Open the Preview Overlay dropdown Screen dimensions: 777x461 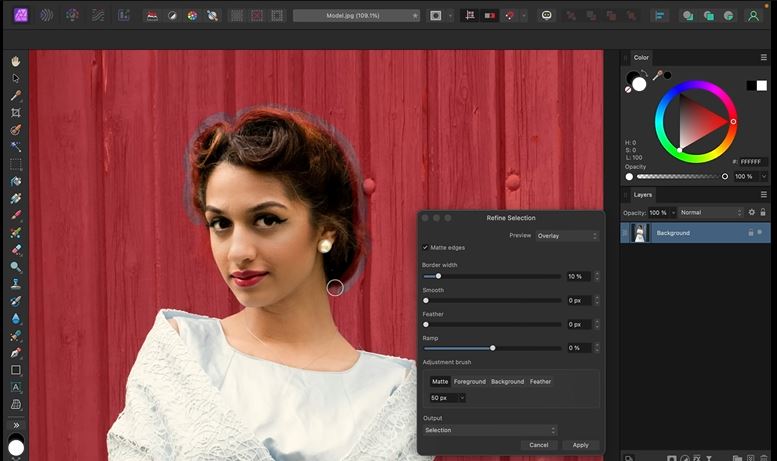[x=567, y=235]
